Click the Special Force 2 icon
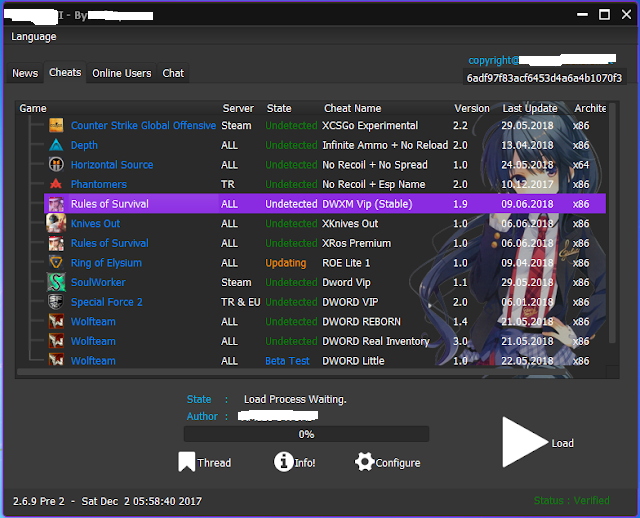The height and width of the screenshot is (518, 640). (x=56, y=302)
